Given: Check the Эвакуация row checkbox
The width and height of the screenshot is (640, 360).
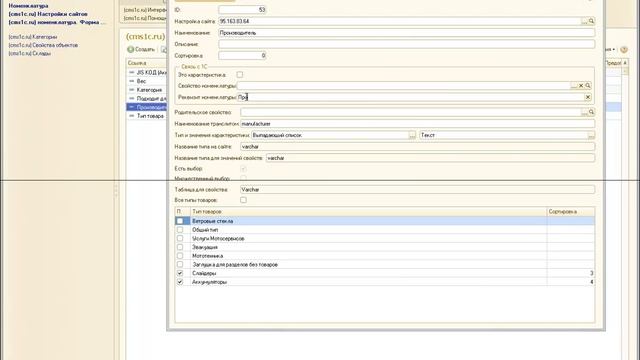Looking at the screenshot, I should click(180, 247).
